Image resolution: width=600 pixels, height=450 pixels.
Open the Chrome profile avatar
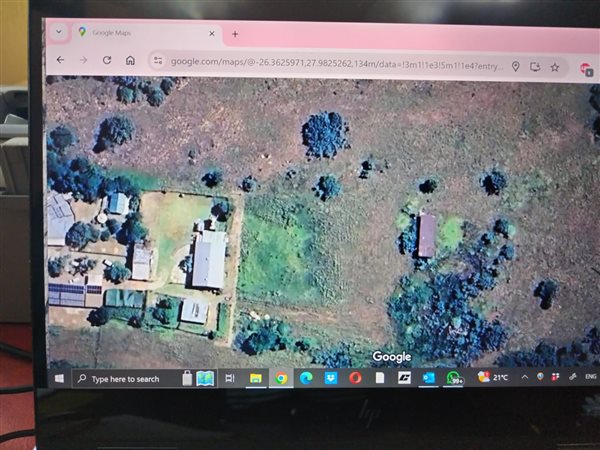(586, 69)
